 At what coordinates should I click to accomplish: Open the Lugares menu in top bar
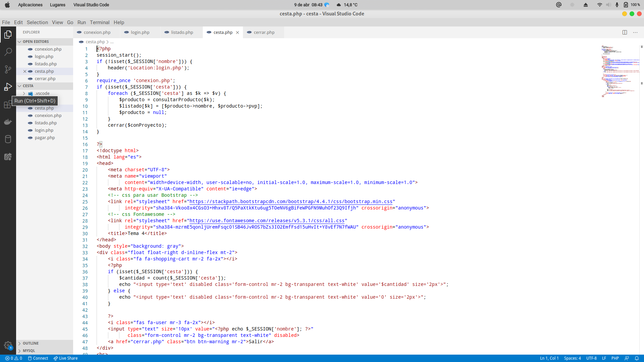58,5
